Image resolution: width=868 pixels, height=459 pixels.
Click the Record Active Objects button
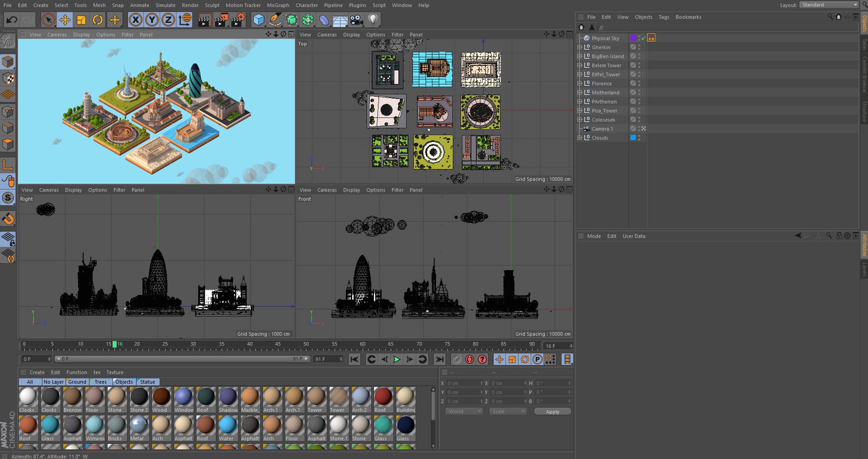(469, 359)
